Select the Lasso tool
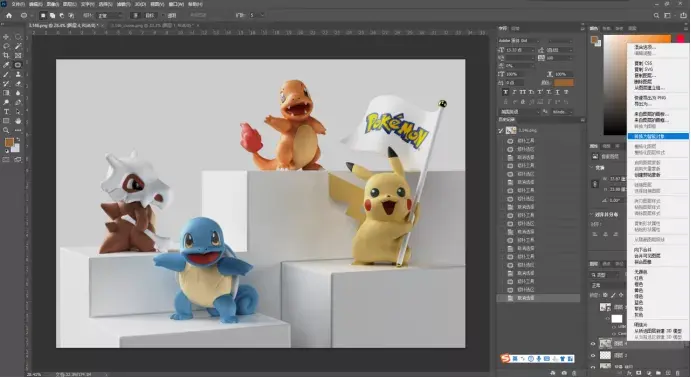Viewport: 691px width, 378px height. (x=6, y=46)
